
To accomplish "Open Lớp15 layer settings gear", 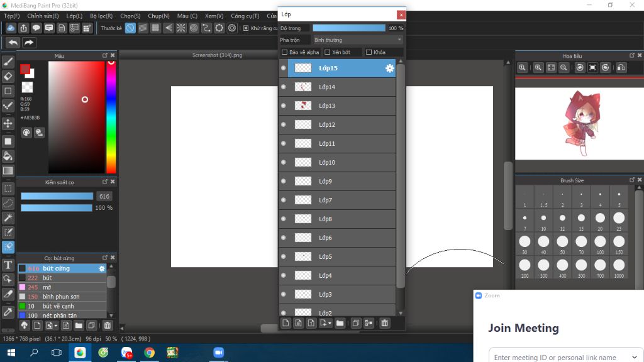I will click(389, 69).
